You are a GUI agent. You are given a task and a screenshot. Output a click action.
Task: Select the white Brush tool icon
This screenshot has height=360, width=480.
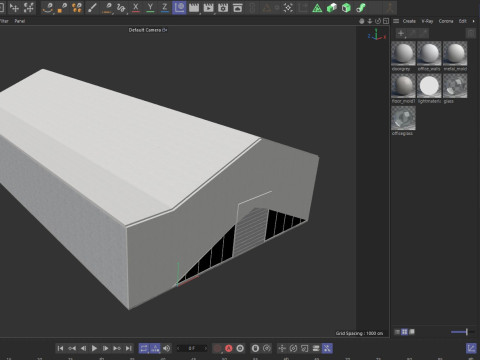tap(92, 8)
